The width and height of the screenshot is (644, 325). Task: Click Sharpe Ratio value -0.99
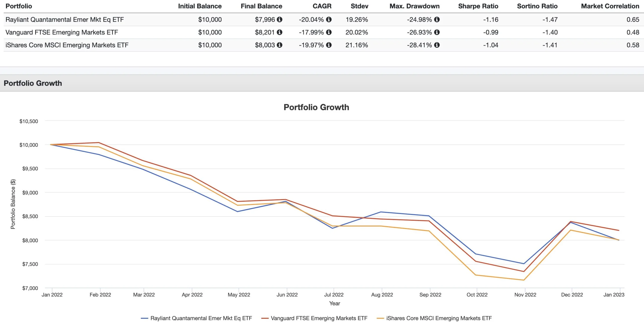(x=491, y=32)
